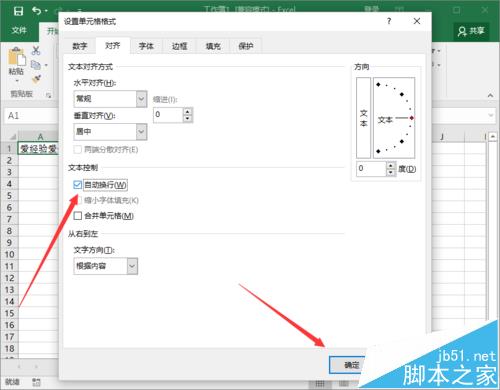Screen dimensions: 500x390
Task: Click the 共享 share button
Action: 471,31
